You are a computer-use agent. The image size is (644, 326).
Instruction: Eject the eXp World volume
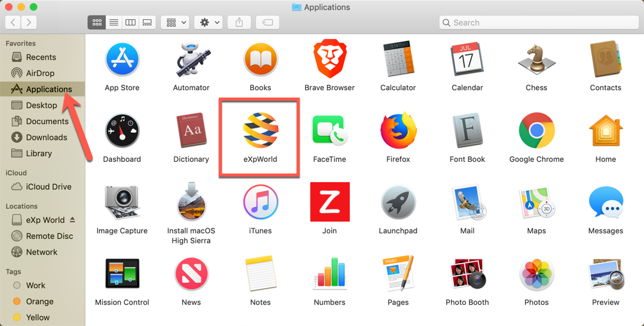(73, 220)
